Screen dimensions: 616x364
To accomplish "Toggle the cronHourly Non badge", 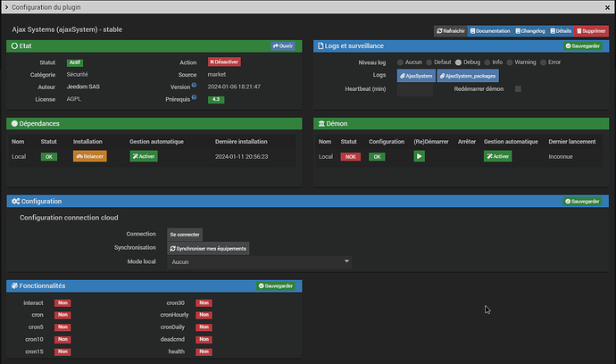I will coord(204,315).
